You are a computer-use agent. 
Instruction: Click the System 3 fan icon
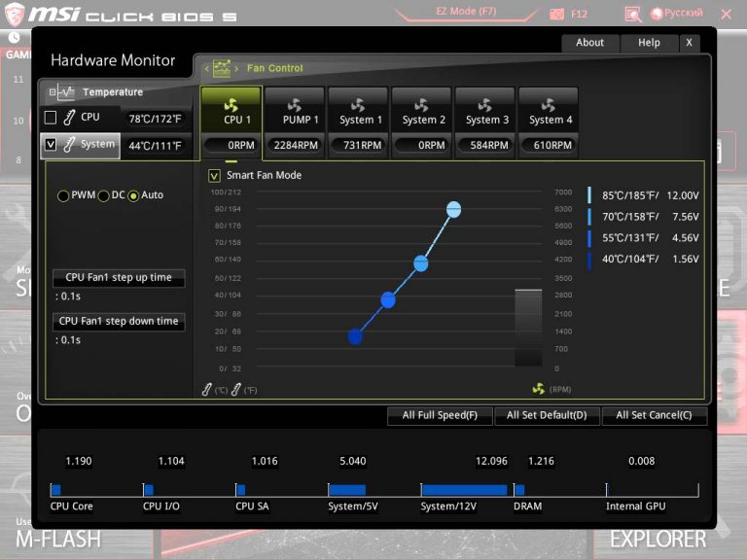click(x=484, y=105)
